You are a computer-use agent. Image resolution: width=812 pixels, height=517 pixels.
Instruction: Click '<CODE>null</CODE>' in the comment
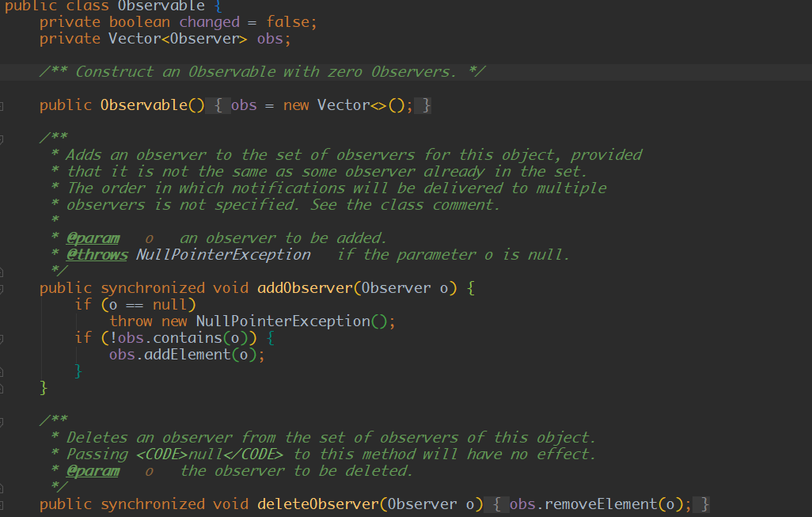209,454
